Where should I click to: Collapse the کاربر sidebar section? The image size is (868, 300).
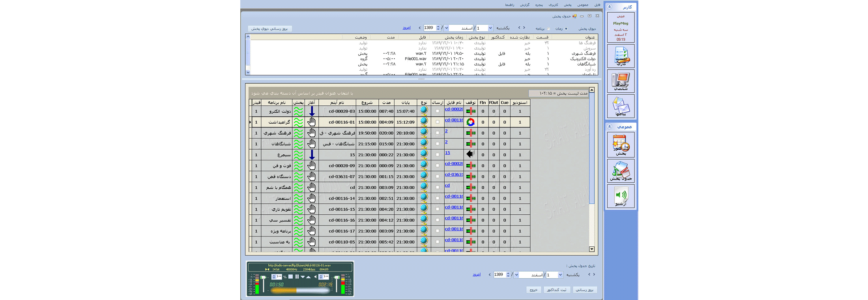pos(610,7)
